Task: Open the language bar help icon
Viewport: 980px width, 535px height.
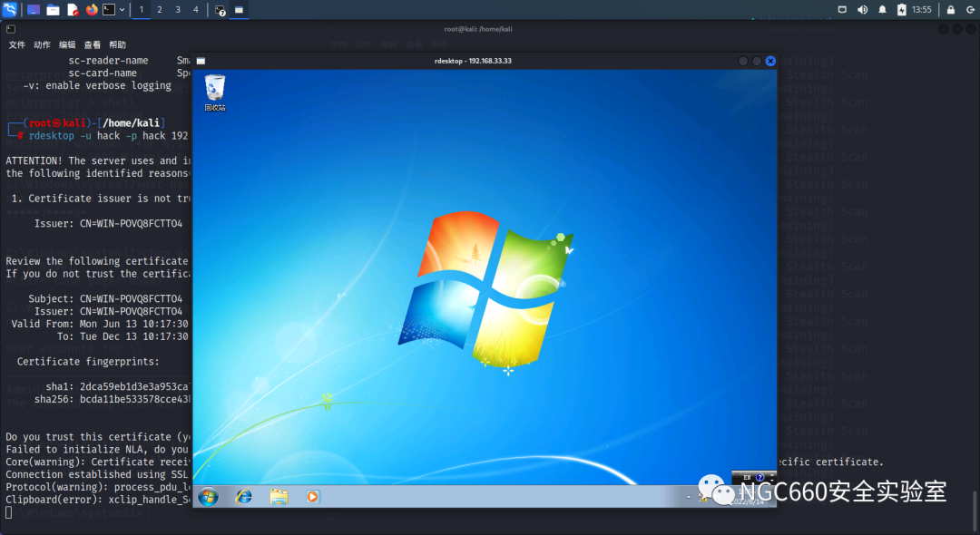Action: tap(760, 478)
